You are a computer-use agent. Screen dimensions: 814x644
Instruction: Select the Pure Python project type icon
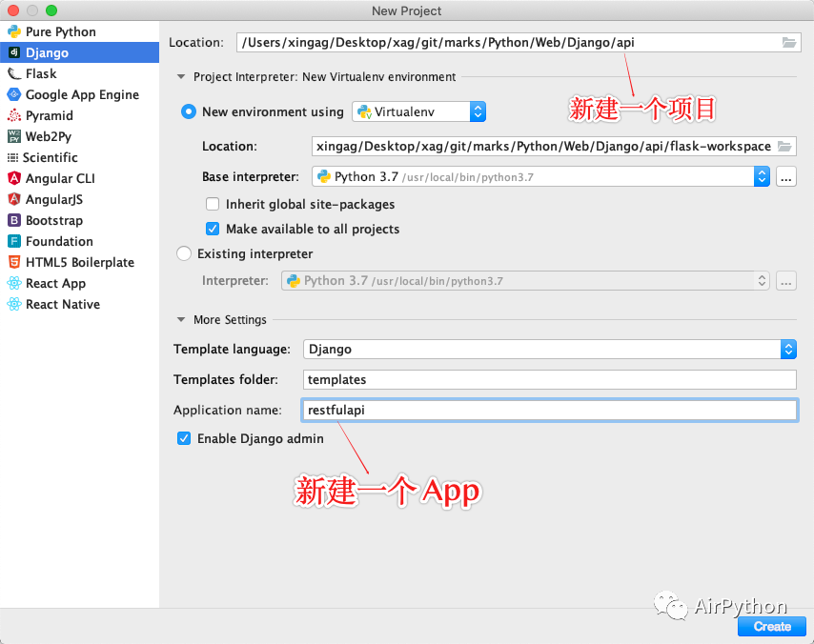[14, 31]
